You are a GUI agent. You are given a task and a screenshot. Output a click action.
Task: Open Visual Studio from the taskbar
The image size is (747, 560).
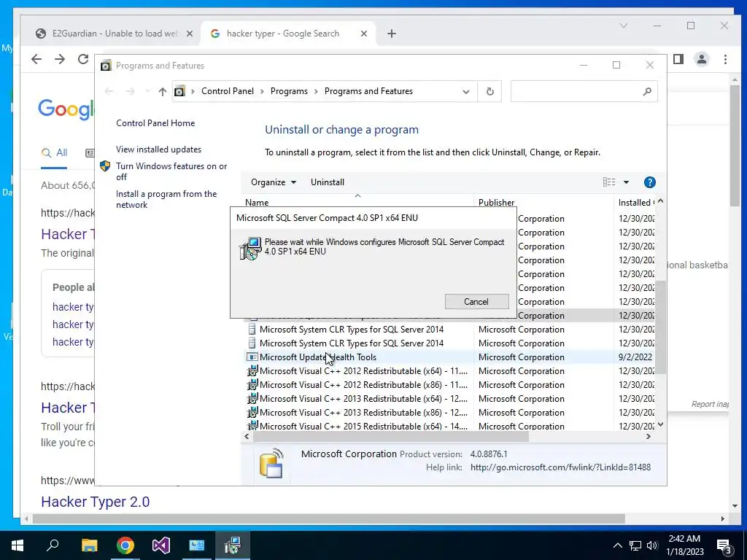pyautogui.click(x=161, y=545)
